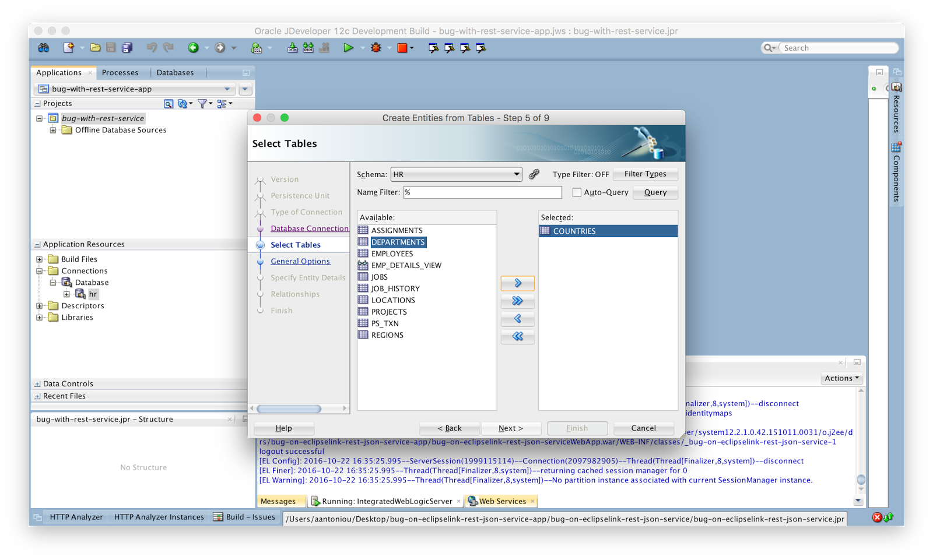The image size is (933, 560).
Task: Click the Name Filter input field
Action: tap(483, 192)
